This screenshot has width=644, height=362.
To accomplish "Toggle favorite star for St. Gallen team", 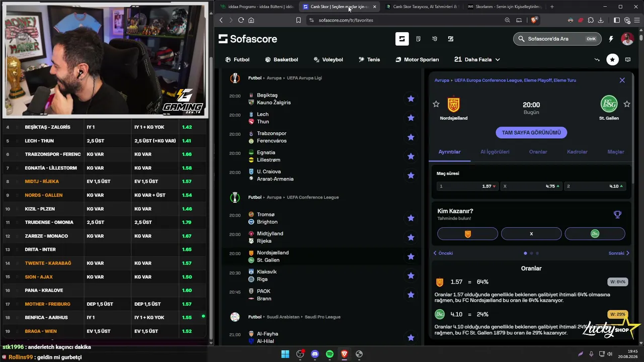I will coord(627,104).
